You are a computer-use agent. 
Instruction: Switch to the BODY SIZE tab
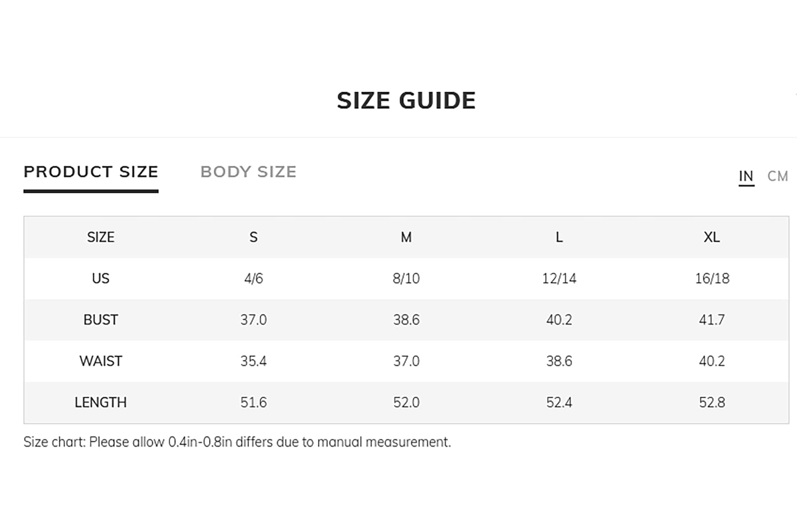[x=248, y=172]
